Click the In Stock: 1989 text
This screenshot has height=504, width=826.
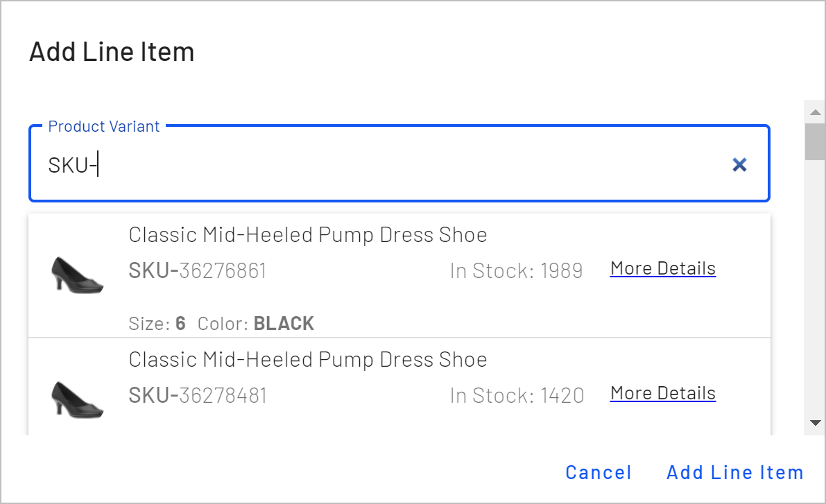pos(516,270)
